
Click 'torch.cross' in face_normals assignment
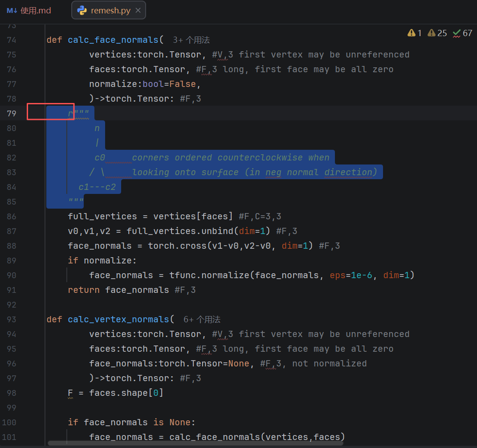tap(177, 246)
